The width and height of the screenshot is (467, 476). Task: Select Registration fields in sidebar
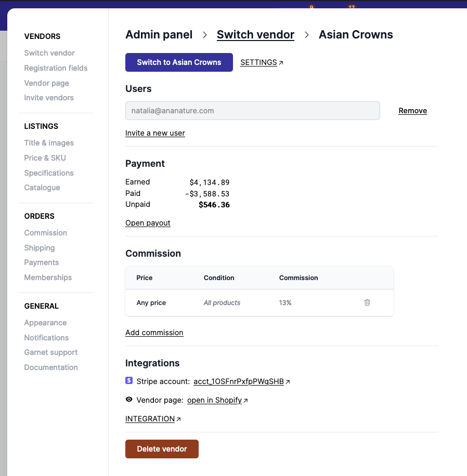pos(56,68)
